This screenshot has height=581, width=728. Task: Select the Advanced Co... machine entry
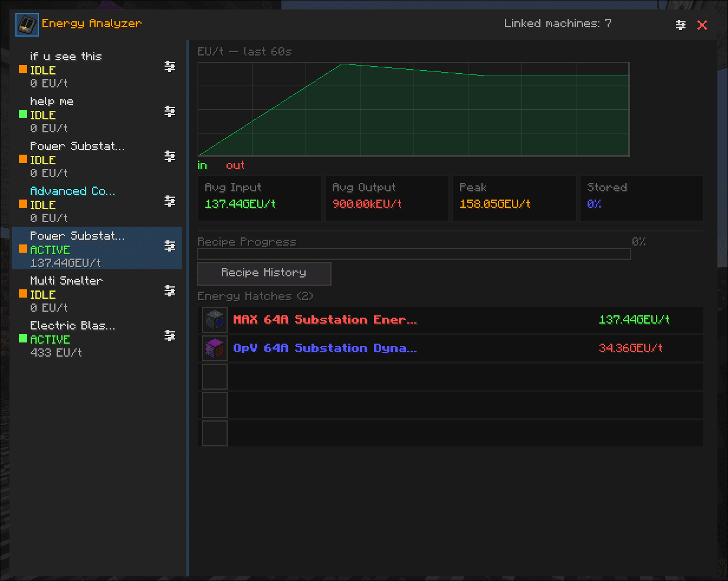point(97,204)
